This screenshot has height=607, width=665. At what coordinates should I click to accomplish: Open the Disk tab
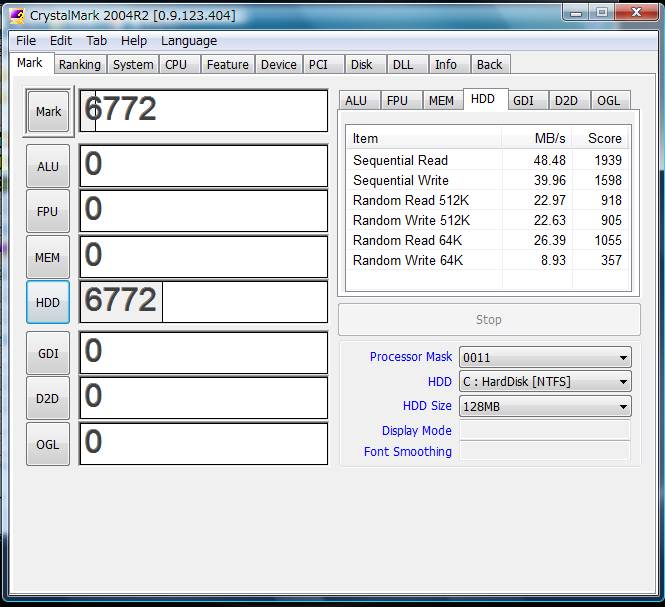[361, 64]
